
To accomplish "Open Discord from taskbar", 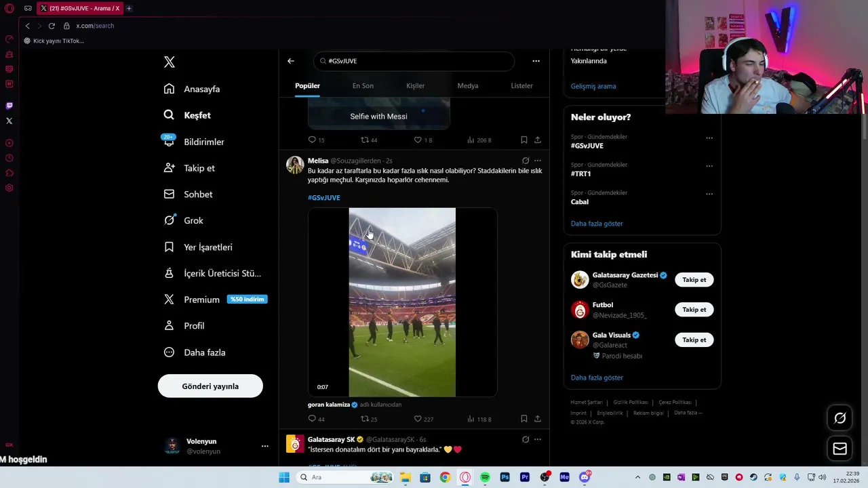I will (x=585, y=477).
